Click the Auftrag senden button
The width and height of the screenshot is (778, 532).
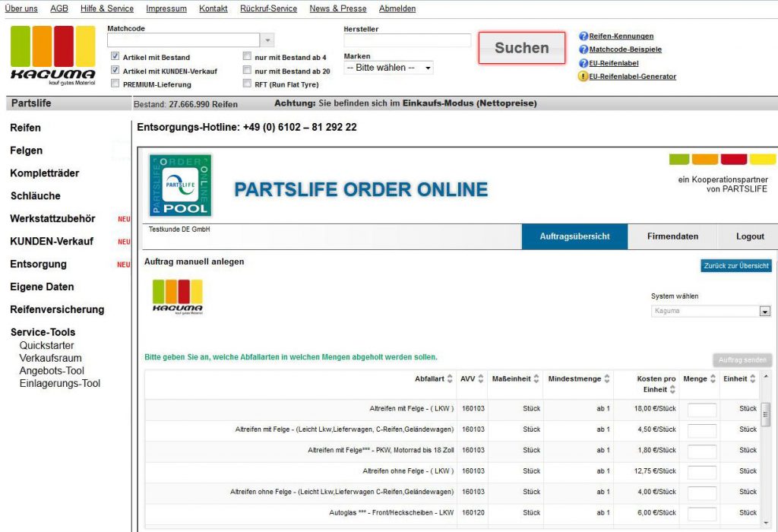coord(742,359)
